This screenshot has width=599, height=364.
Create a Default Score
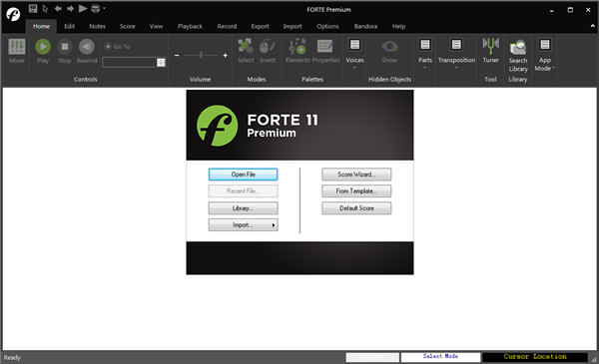tap(356, 208)
